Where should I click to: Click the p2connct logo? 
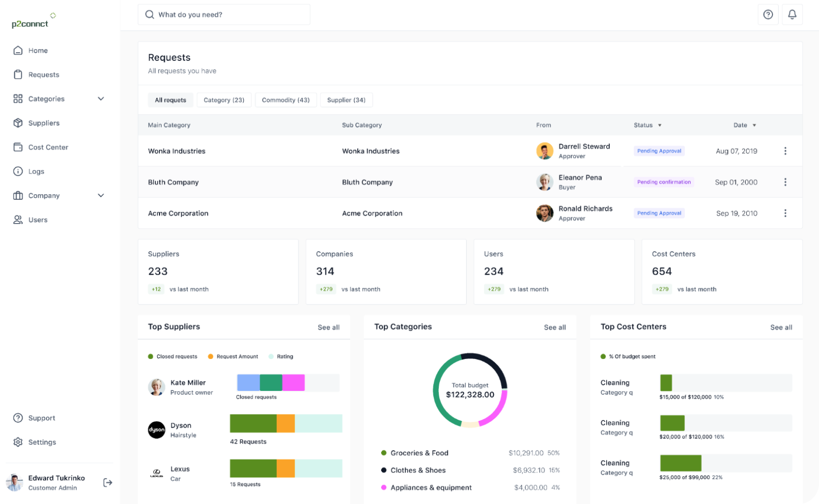pos(34,21)
